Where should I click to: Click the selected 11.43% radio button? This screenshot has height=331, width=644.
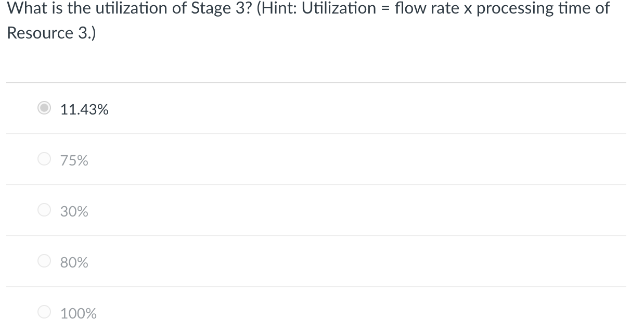pyautogui.click(x=44, y=109)
